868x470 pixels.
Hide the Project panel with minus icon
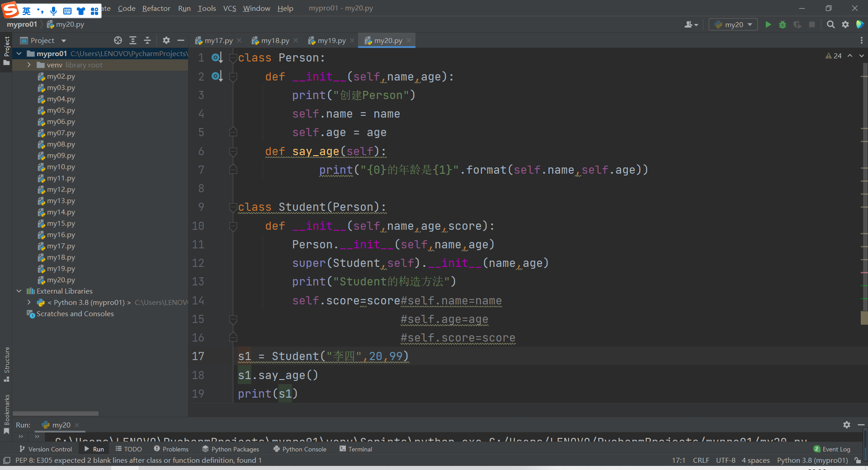pos(181,40)
